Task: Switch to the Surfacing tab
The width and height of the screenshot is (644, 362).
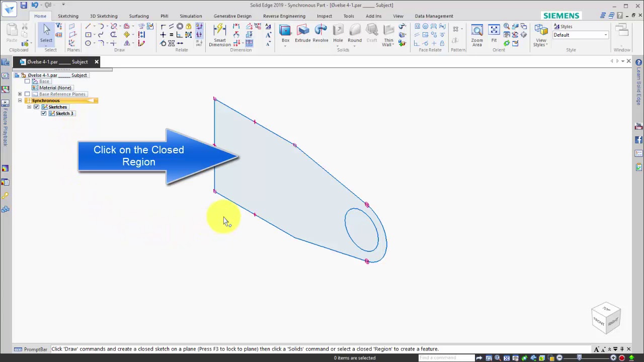Action: click(x=139, y=16)
